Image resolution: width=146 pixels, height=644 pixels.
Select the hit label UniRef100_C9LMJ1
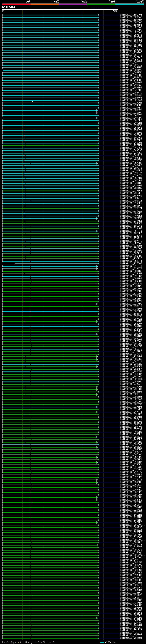click(131, 550)
